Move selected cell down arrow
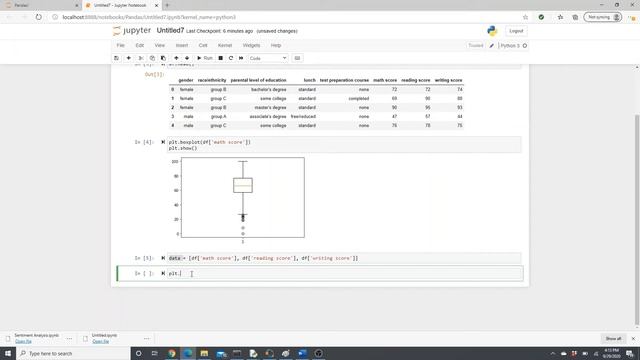 [x=187, y=58]
